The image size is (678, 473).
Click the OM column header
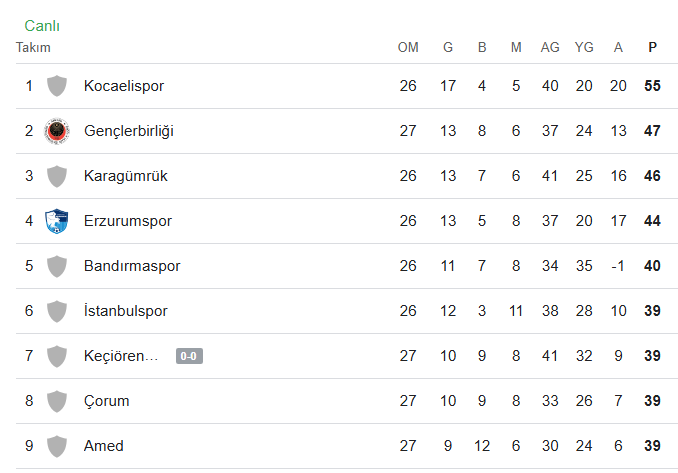tap(408, 47)
